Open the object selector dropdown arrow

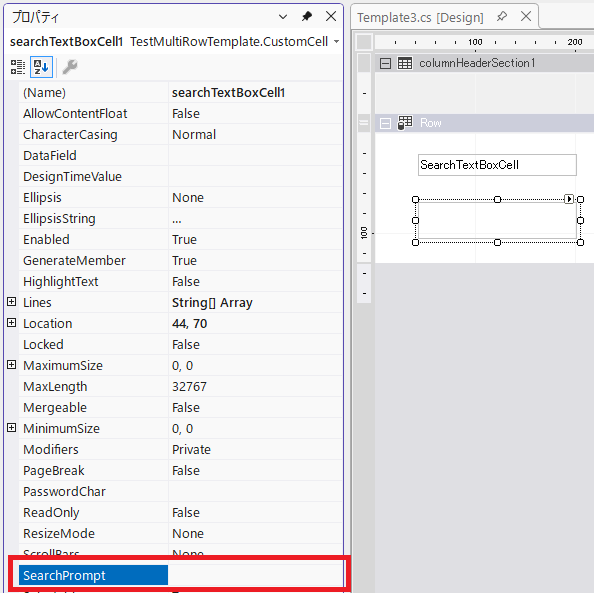tap(336, 41)
